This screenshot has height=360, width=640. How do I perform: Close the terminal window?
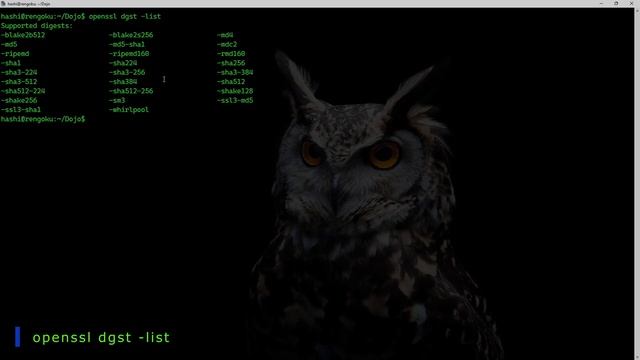[x=631, y=3]
